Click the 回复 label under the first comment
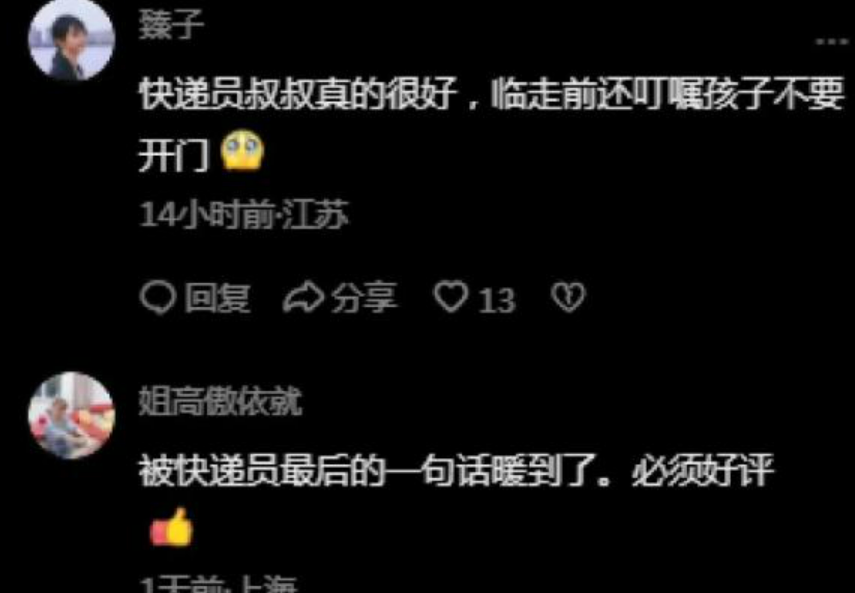The image size is (855, 593). [x=217, y=298]
